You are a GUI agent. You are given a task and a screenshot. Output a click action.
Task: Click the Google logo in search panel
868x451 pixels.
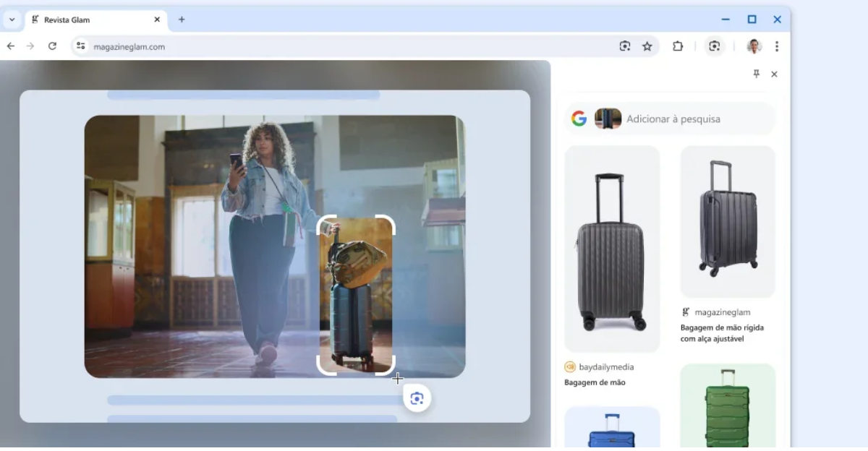579,119
